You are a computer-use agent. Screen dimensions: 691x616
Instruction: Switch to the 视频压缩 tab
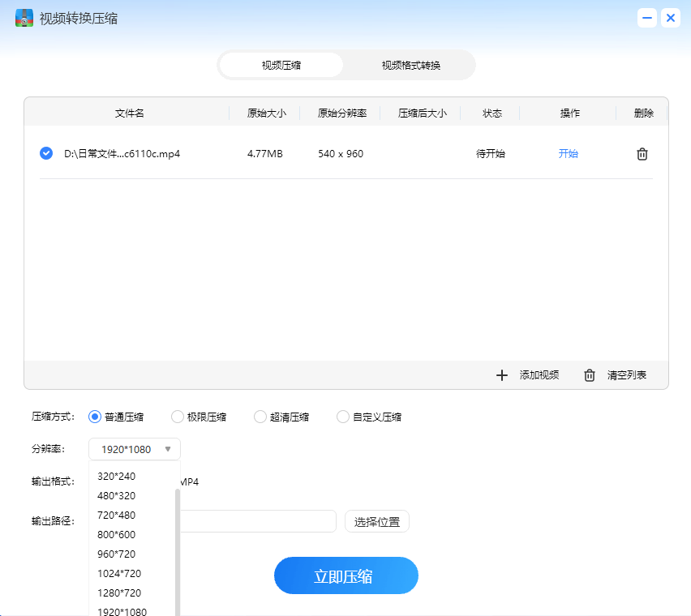(281, 65)
